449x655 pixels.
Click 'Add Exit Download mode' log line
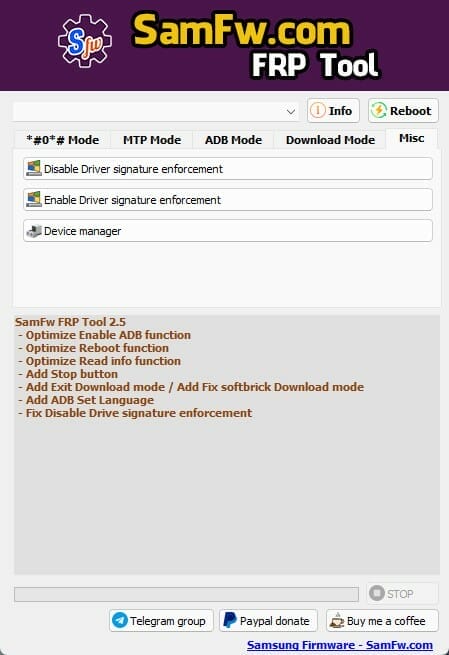click(191, 387)
